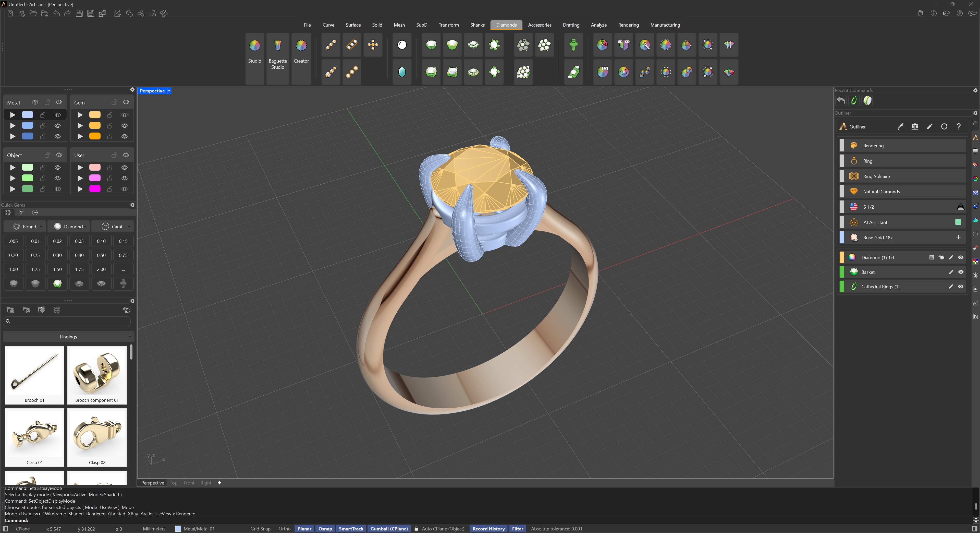The width and height of the screenshot is (980, 533).
Task: Hide the User layer group
Action: click(126, 155)
